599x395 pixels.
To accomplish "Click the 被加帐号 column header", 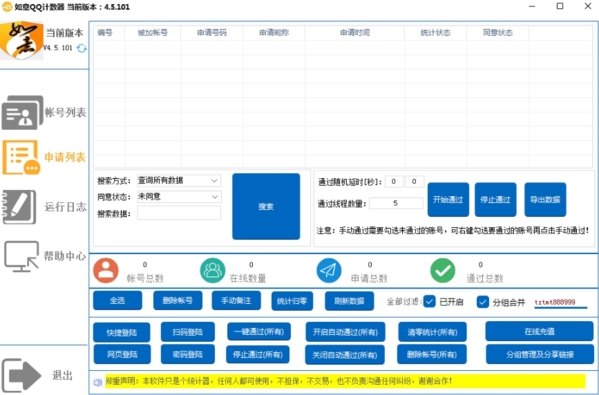I will click(x=153, y=33).
